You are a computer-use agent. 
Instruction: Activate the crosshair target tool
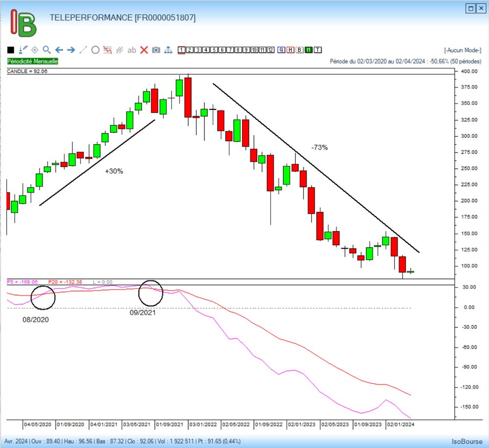[x=35, y=50]
